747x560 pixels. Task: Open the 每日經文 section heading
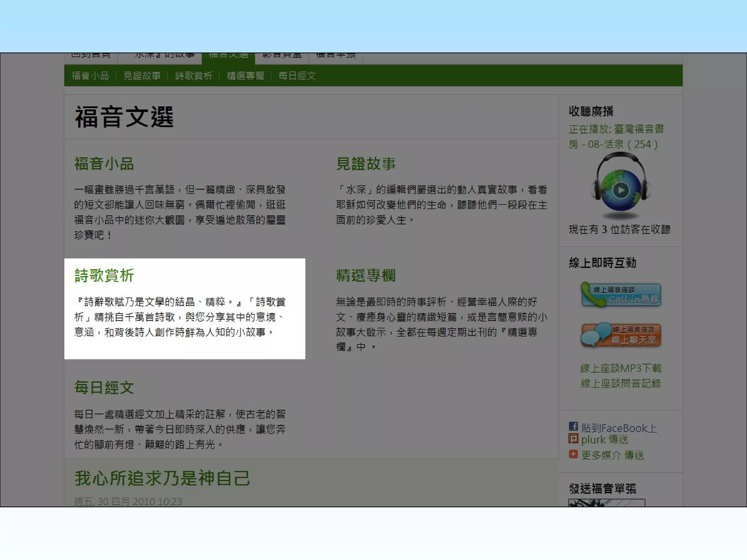tap(104, 387)
